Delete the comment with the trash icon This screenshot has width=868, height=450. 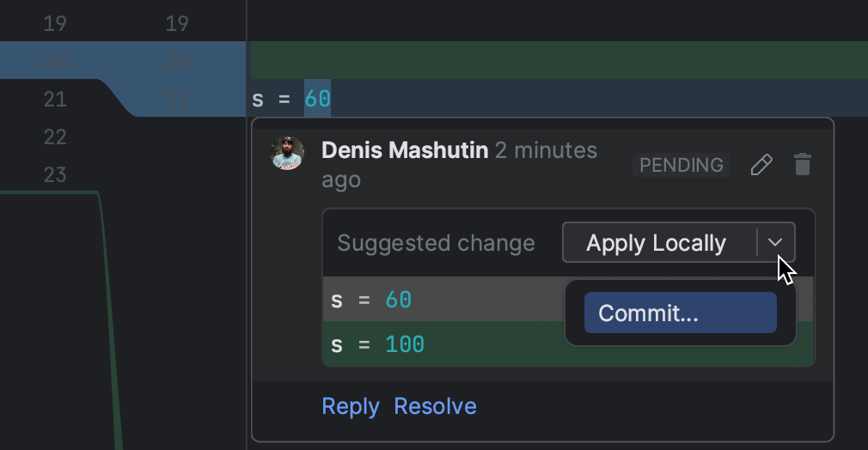coord(803,165)
